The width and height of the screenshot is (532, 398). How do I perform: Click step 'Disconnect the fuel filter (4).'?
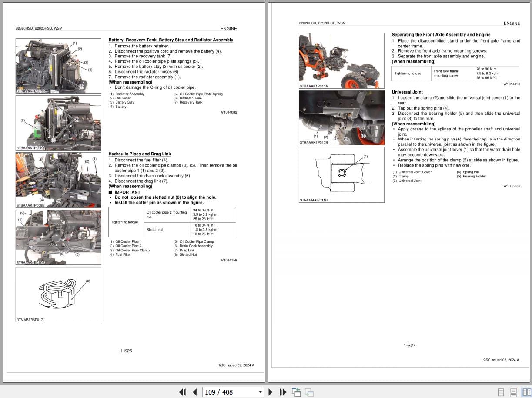point(141,160)
